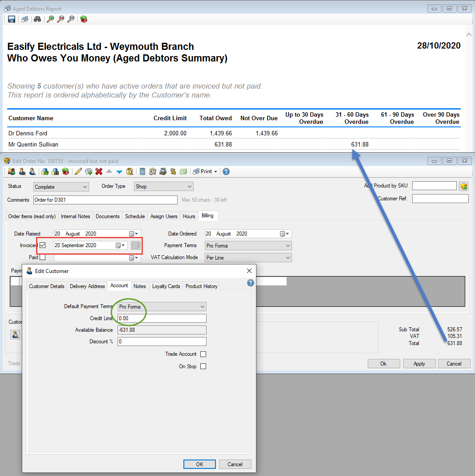The width and height of the screenshot is (475, 476).
Task: Click the binoculars search icon
Action: [37, 19]
